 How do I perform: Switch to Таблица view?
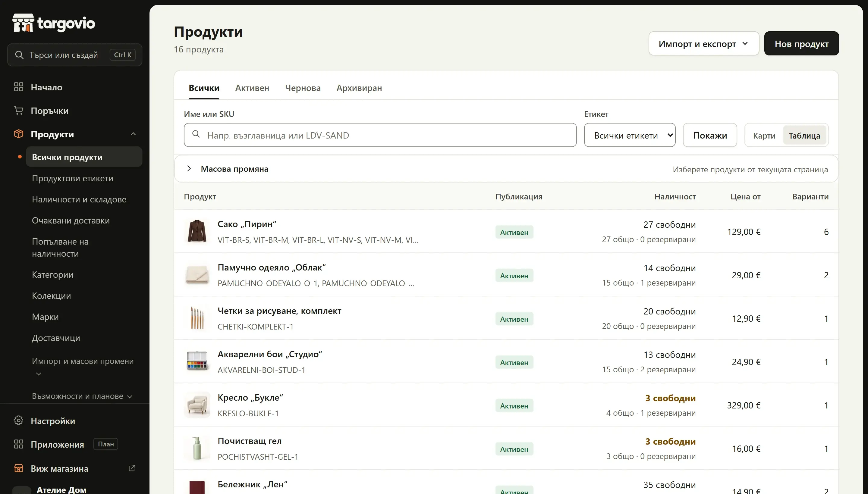[804, 135]
